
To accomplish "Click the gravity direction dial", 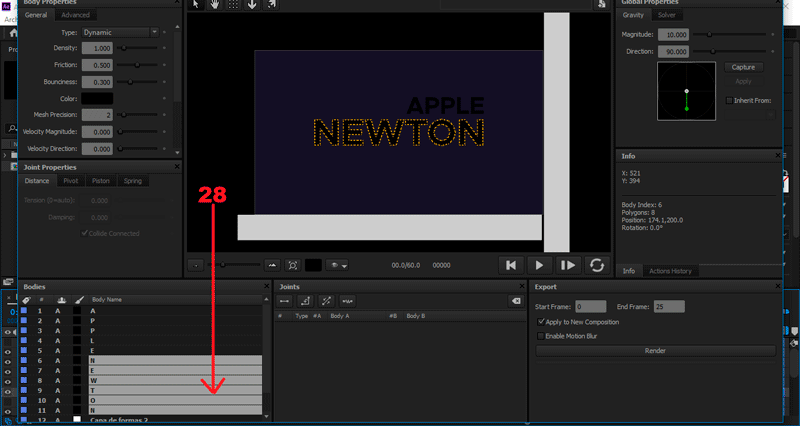I will (x=686, y=91).
